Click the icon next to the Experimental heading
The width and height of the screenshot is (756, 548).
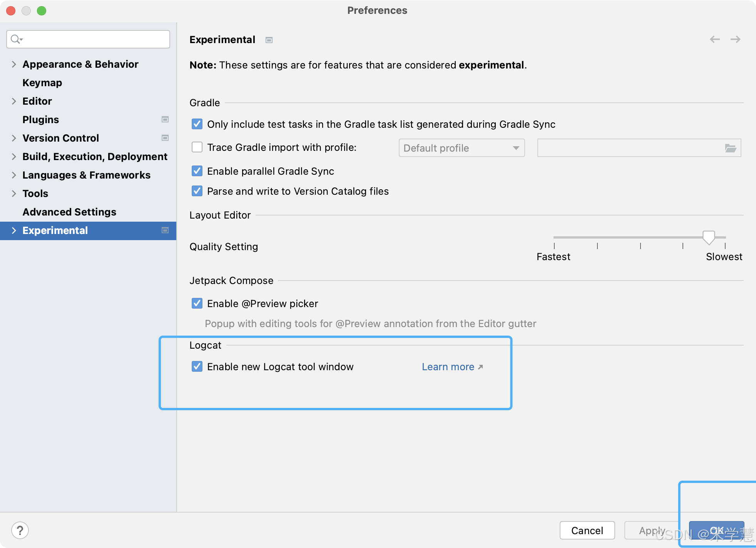point(269,40)
